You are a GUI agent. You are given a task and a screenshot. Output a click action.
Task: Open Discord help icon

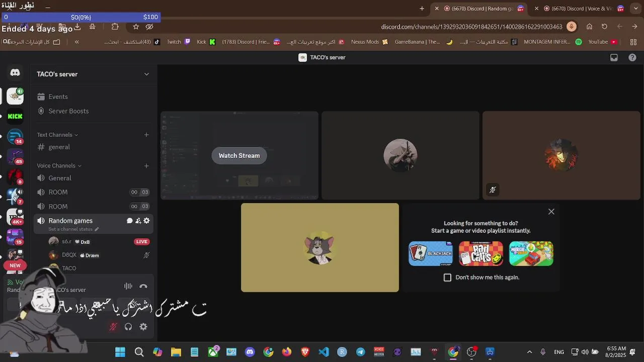(x=632, y=57)
